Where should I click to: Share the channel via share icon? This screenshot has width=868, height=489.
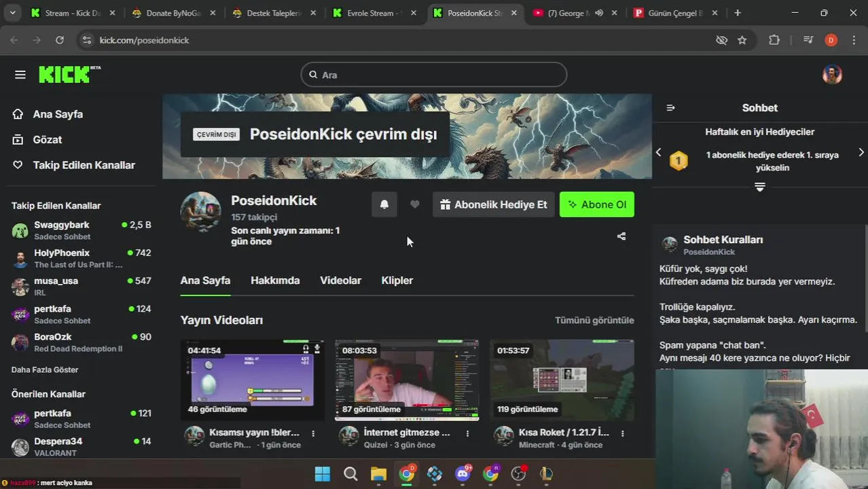(x=621, y=236)
